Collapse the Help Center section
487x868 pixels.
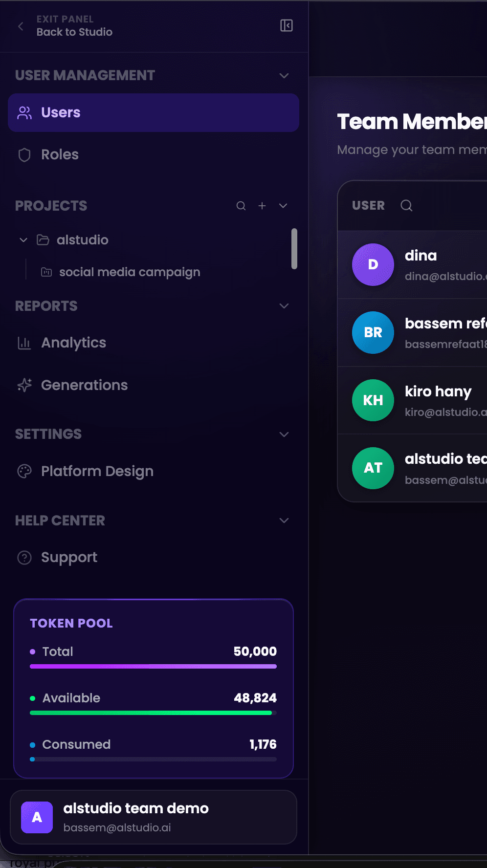284,521
